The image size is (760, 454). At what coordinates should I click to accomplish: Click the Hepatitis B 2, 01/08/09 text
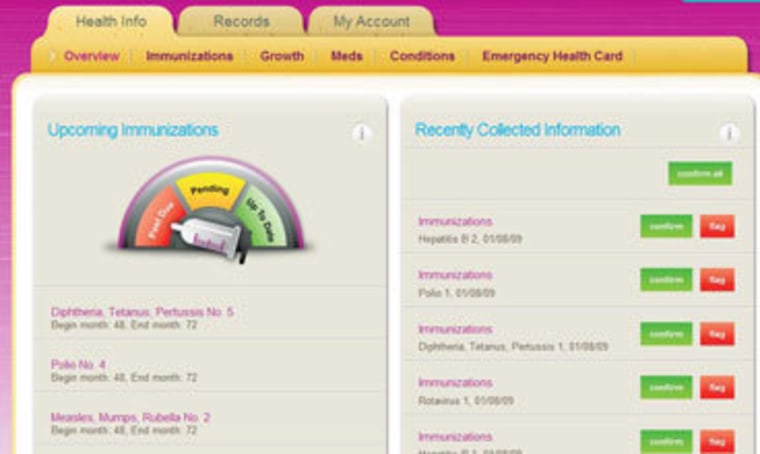click(x=470, y=239)
